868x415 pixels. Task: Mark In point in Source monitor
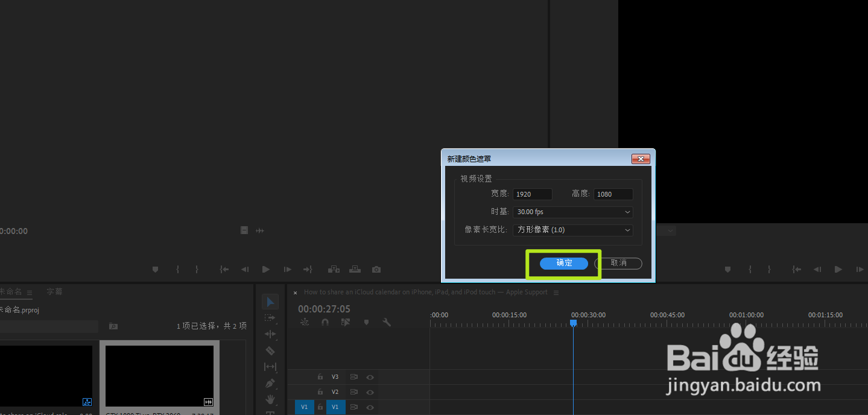click(177, 270)
